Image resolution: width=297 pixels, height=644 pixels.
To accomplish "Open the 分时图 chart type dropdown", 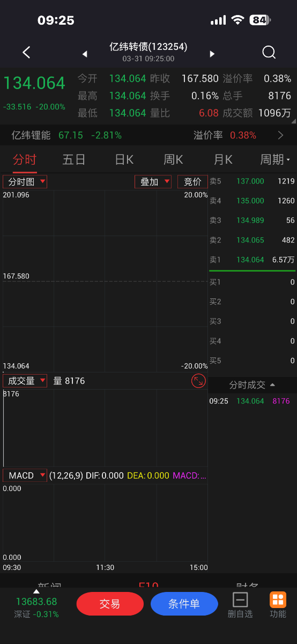I will pos(25,182).
